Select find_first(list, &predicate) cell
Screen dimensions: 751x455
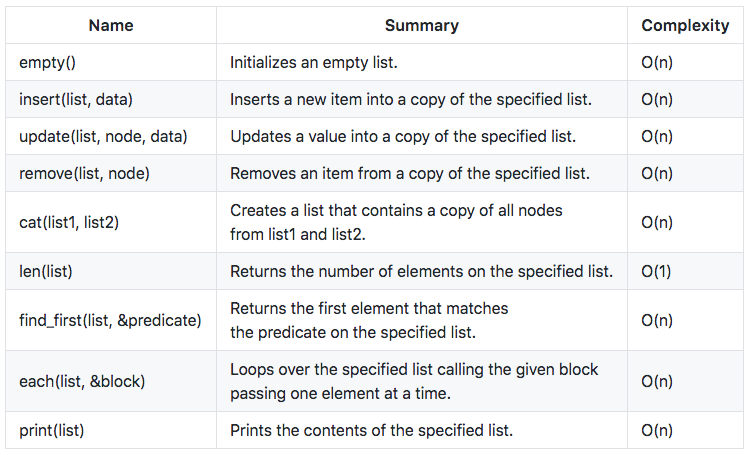tap(110, 320)
